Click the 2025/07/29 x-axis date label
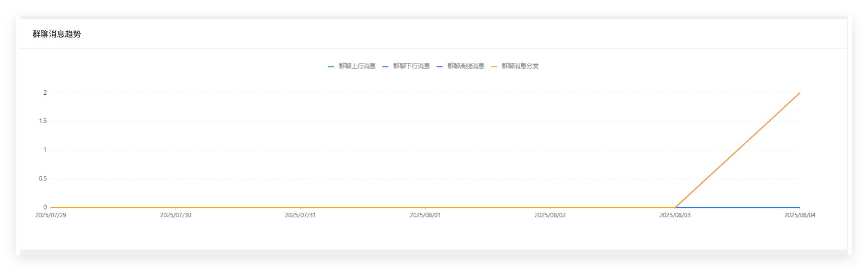Viewport: 868px width, 271px height. pos(51,215)
